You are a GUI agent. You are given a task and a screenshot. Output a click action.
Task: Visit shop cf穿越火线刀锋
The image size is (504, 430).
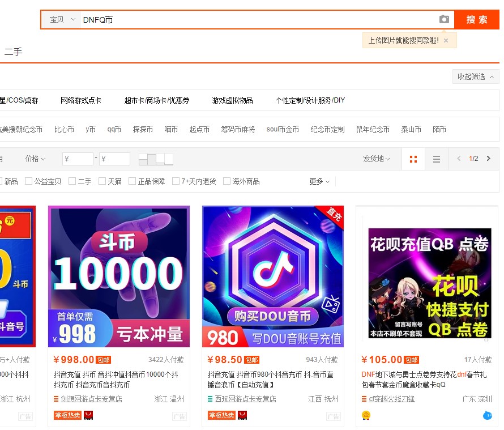(x=392, y=399)
